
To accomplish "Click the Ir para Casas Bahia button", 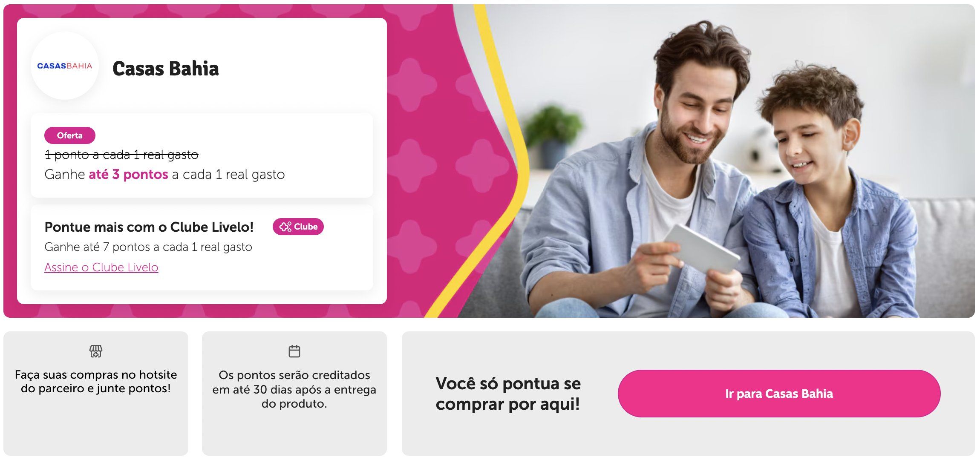I will coord(779,394).
